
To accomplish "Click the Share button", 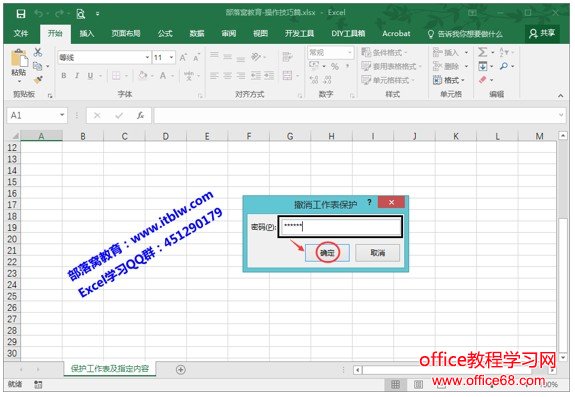I will [x=542, y=33].
